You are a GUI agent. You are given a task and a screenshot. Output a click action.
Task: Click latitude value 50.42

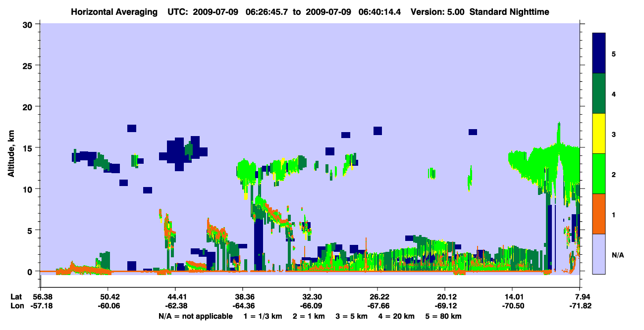[x=107, y=297]
